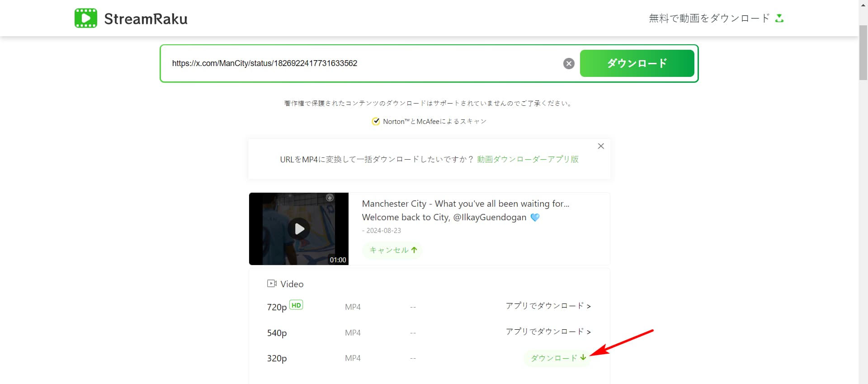Click the StreamRaku green film logo icon
The image size is (868, 384).
(x=86, y=18)
